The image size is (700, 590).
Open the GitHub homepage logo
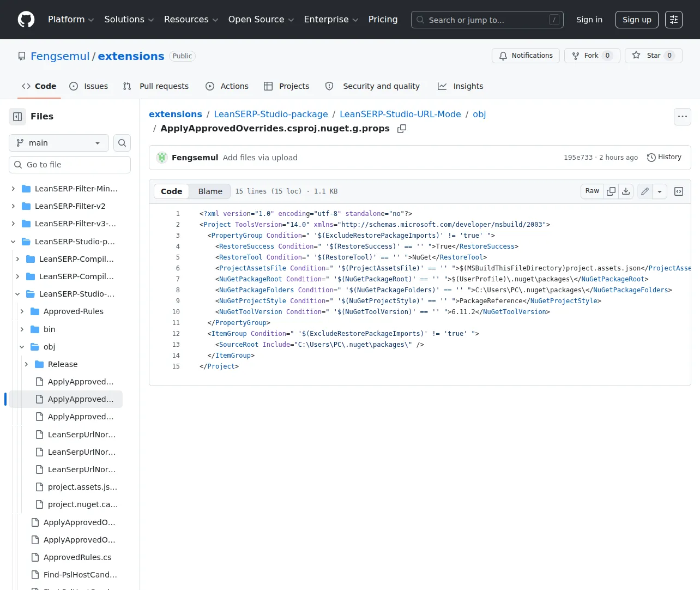point(26,20)
